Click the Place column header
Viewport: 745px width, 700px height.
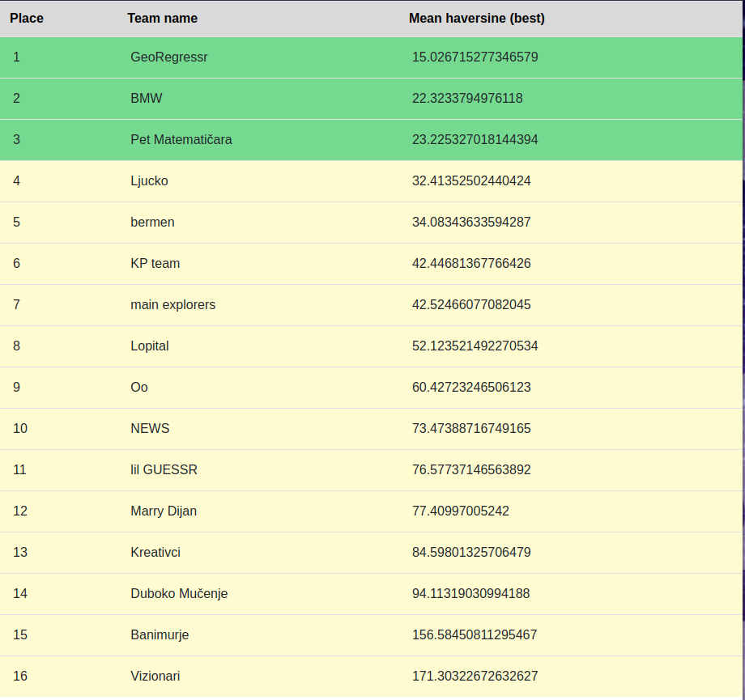click(x=27, y=19)
